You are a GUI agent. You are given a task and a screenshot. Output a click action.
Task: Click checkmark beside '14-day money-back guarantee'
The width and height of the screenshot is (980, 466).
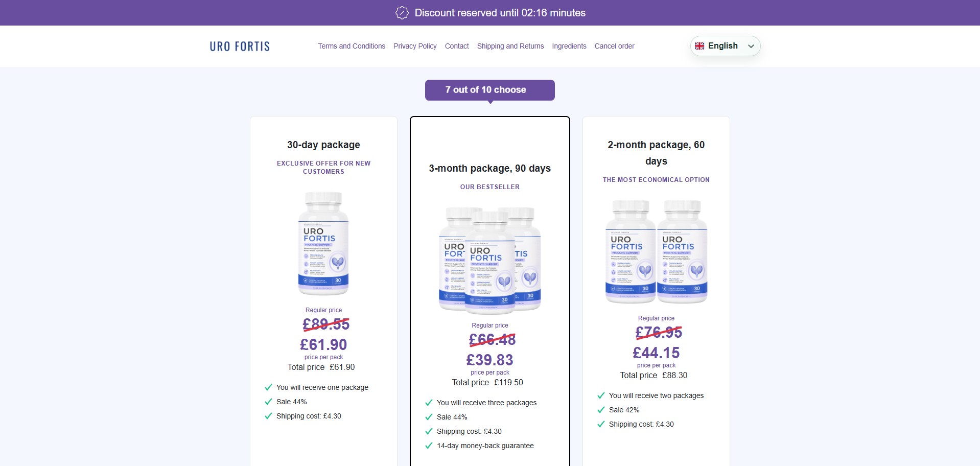[x=429, y=446]
